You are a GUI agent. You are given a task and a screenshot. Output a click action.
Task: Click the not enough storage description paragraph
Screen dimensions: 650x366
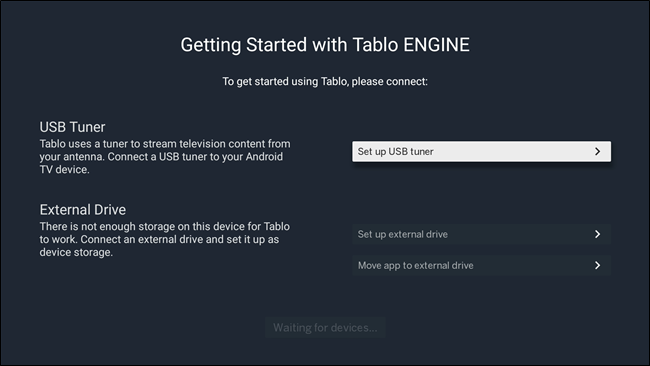(x=165, y=239)
